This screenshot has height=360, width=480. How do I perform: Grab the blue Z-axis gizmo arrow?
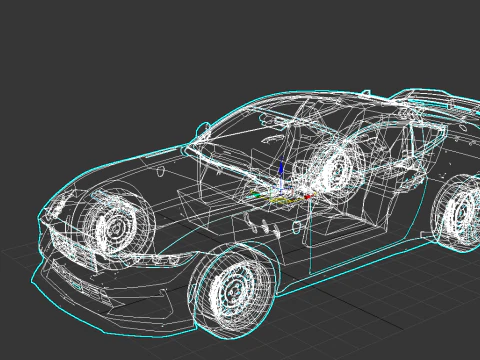click(281, 168)
